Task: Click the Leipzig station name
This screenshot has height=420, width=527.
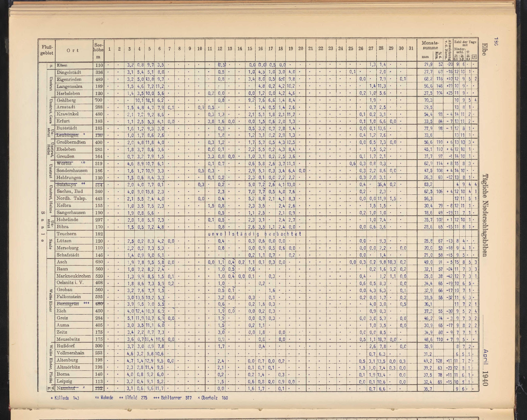Action: (x=64, y=381)
